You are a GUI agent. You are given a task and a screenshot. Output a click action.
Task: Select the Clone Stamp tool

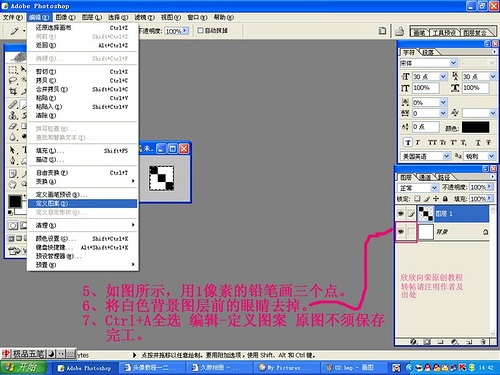pyautogui.click(x=13, y=115)
